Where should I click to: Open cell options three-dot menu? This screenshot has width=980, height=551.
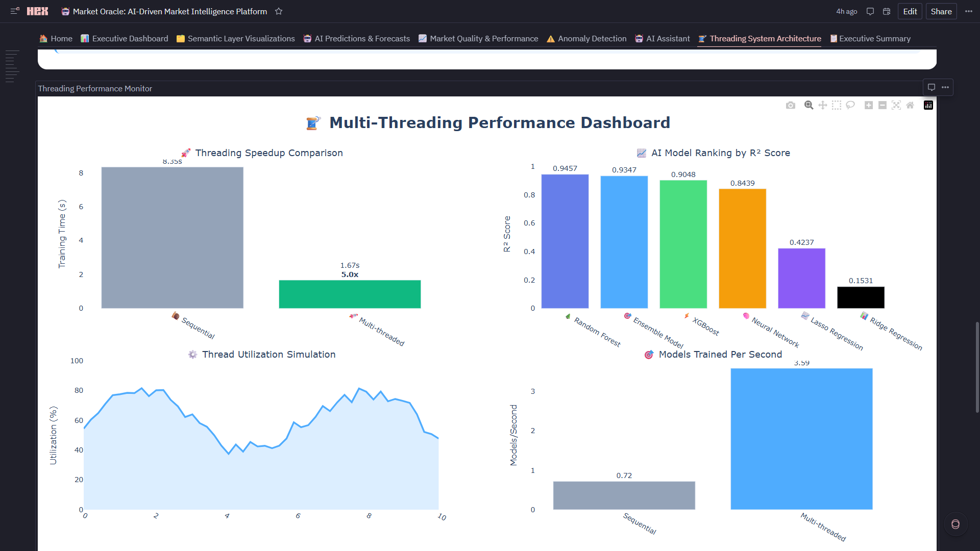pyautogui.click(x=945, y=87)
